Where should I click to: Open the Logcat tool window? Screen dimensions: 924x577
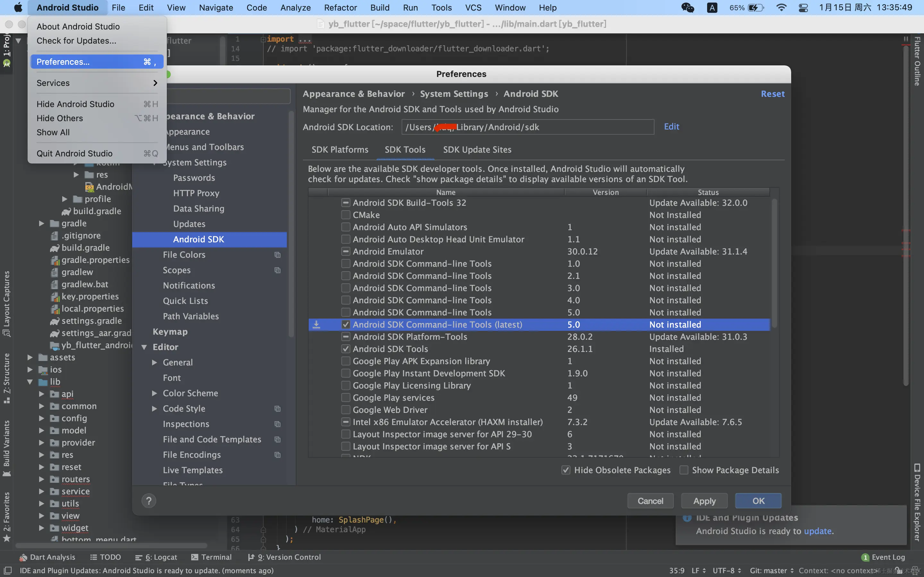point(156,557)
